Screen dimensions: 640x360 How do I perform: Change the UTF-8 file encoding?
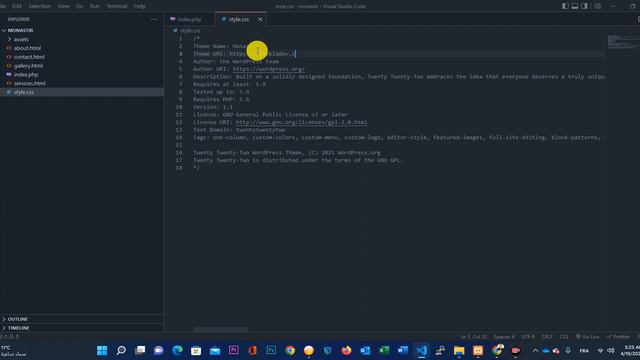(x=528, y=337)
